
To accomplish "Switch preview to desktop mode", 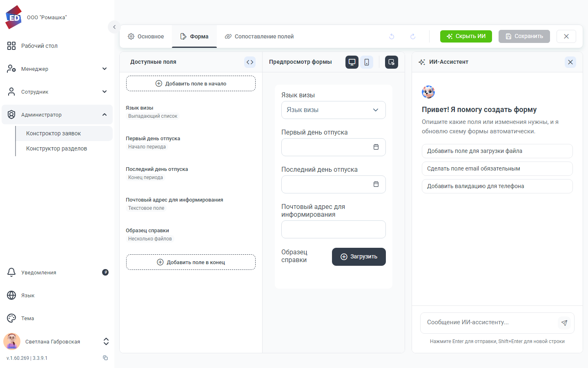I will click(x=352, y=62).
